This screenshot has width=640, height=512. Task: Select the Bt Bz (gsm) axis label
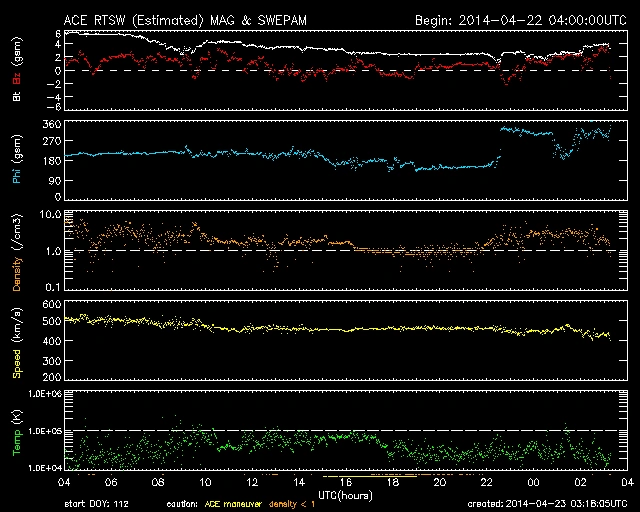point(17,70)
